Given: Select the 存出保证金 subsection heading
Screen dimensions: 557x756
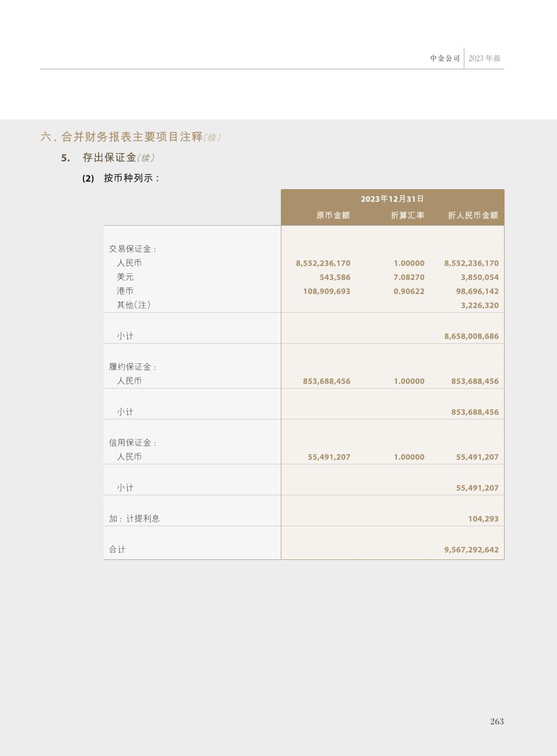Looking at the screenshot, I should (x=109, y=158).
